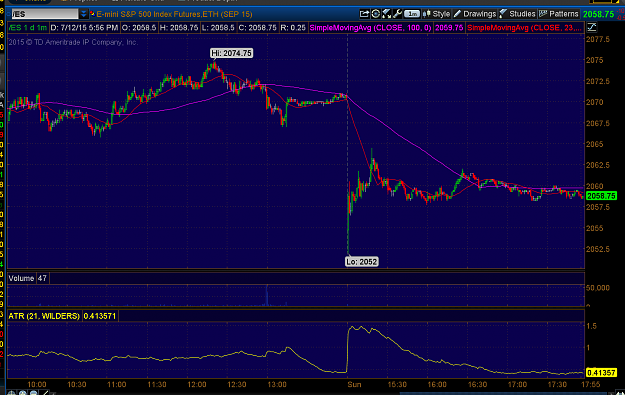
Task: Open the Drawings menu
Action: (475, 14)
